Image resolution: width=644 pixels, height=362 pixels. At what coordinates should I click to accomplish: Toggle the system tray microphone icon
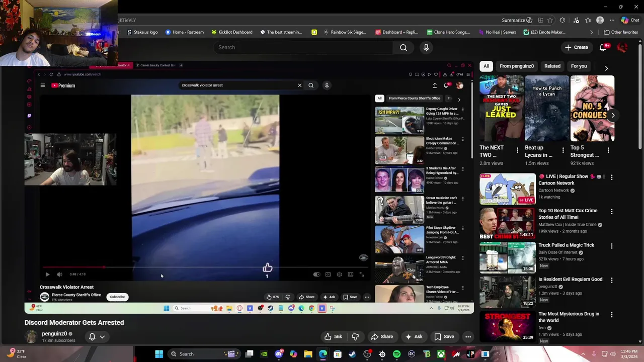pos(594,354)
